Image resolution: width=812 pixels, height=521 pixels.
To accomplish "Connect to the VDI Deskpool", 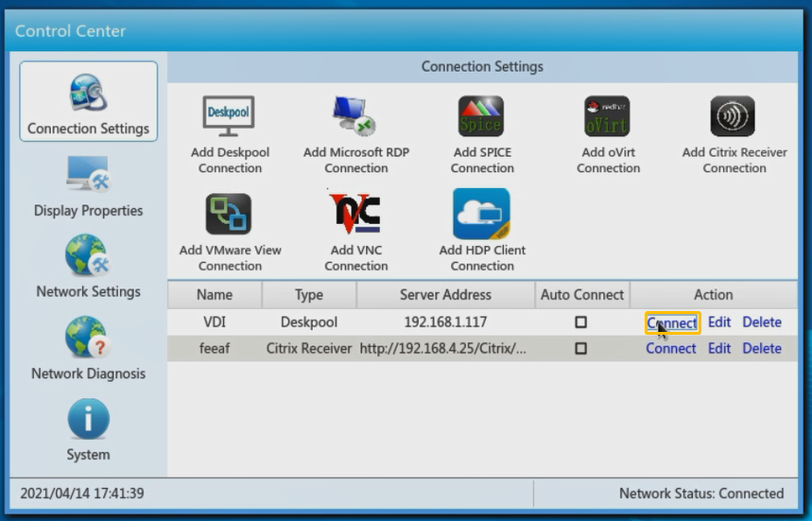I will click(672, 322).
